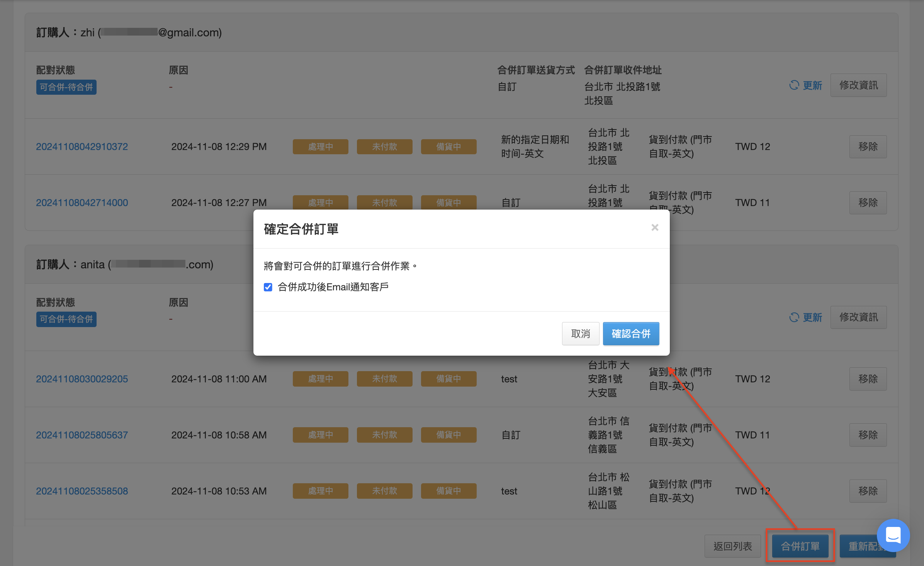Viewport: 924px width, 566px height.
Task: Click 未付款 tag of order 20241108025805637
Action: (384, 435)
